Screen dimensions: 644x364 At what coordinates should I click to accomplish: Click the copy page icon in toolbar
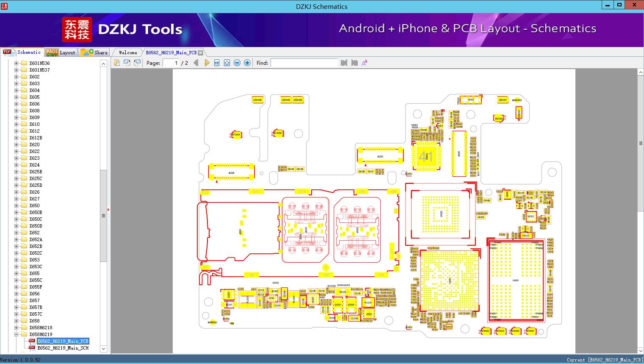[x=117, y=63]
